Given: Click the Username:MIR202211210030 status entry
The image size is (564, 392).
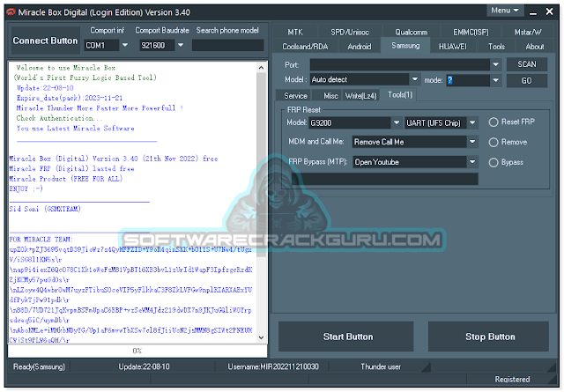Looking at the screenshot, I should point(273,366).
